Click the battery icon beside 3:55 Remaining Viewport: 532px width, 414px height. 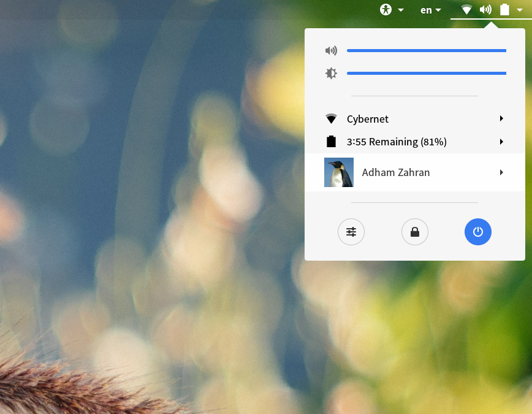(x=331, y=141)
